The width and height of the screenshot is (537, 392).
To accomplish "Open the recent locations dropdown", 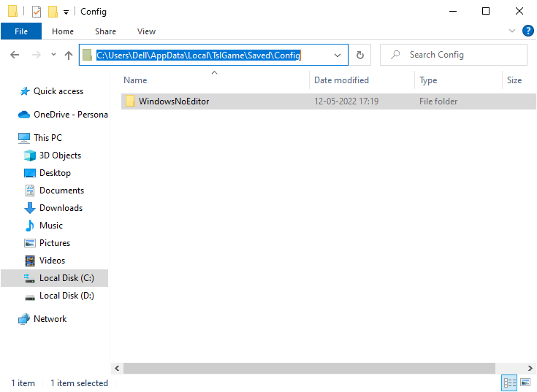I will click(53, 55).
